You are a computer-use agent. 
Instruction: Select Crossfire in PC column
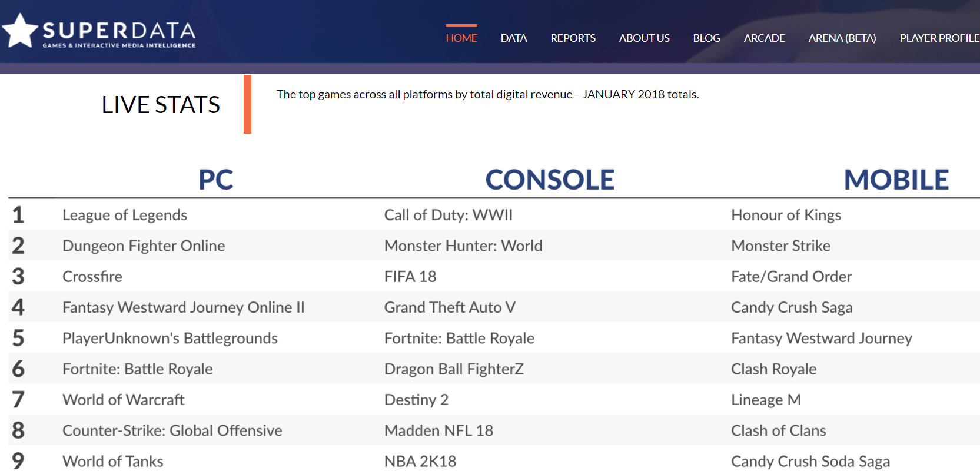[x=92, y=276]
